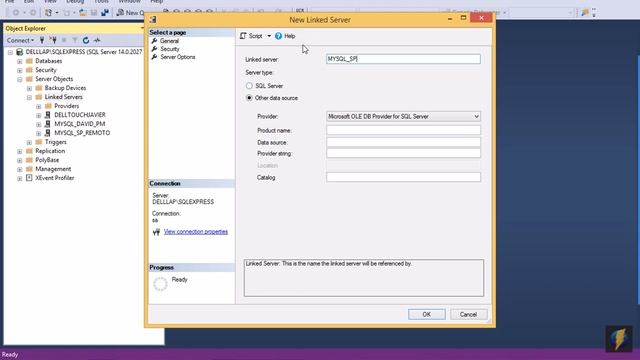Select the Other data source radio button
This screenshot has height=360, width=640.
click(x=249, y=98)
